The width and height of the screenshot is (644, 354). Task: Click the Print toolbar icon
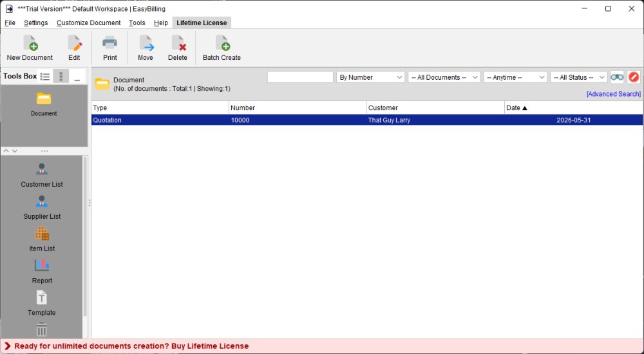pyautogui.click(x=109, y=42)
